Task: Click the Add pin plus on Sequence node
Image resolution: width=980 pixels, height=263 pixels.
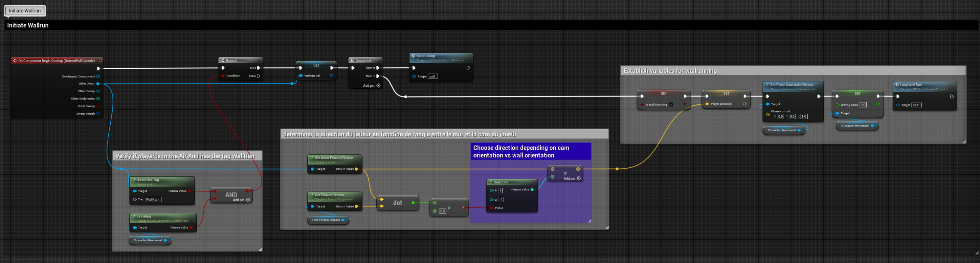Action: [378, 86]
